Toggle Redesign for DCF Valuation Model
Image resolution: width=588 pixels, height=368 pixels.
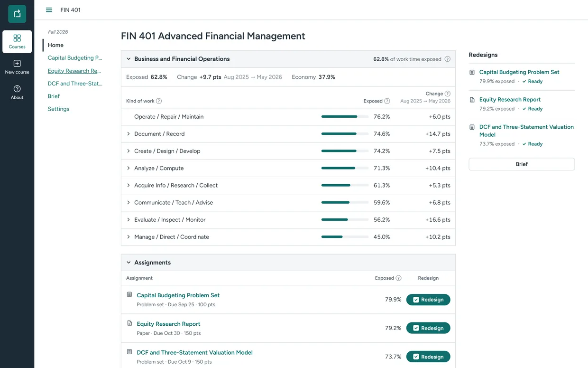428,357
